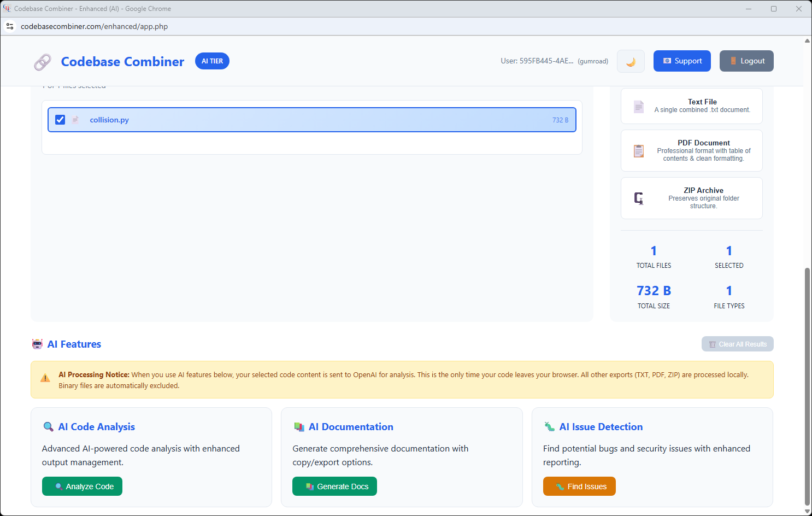Click the Text File document icon
This screenshot has height=516, width=812.
tap(639, 106)
